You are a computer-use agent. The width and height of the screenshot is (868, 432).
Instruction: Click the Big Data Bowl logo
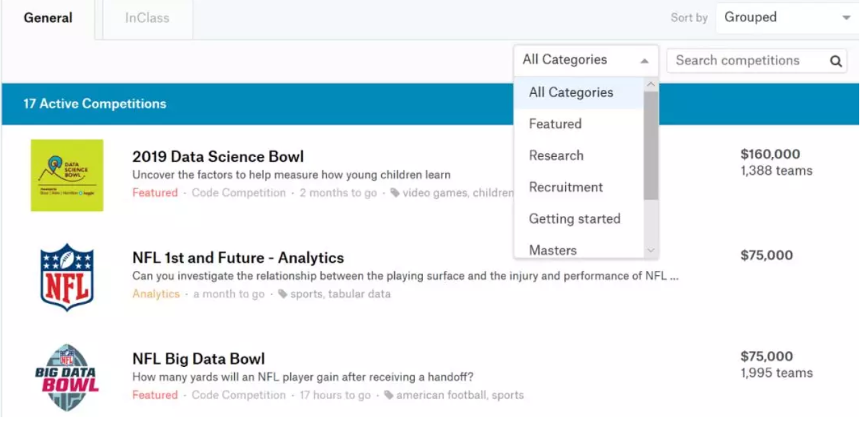67,377
